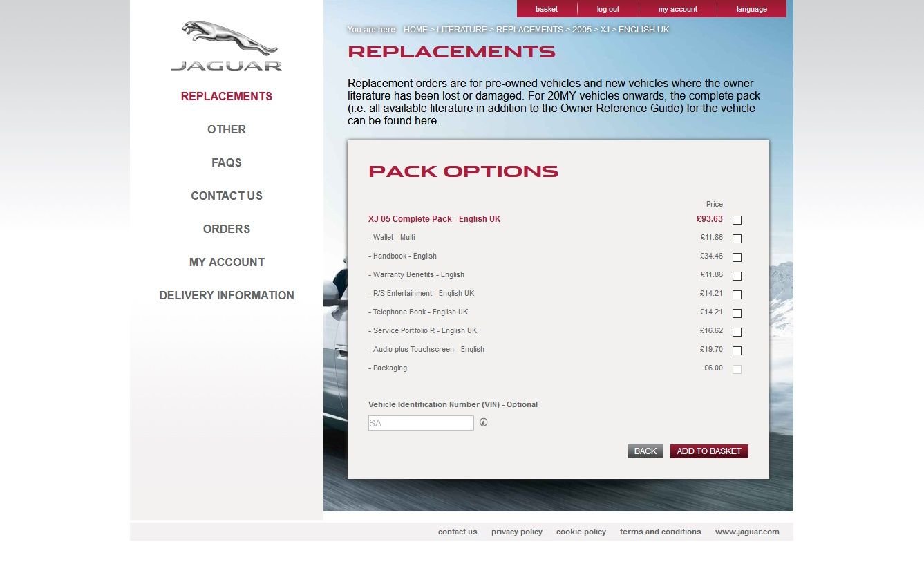Check the Handbook - English option
This screenshot has height=573, width=924.
pyautogui.click(x=737, y=257)
